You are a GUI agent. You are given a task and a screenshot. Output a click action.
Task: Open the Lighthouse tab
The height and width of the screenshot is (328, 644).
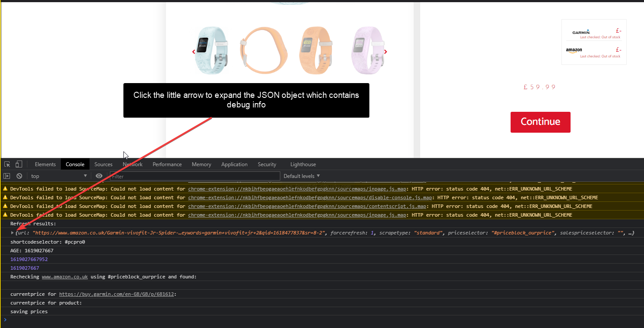point(303,164)
